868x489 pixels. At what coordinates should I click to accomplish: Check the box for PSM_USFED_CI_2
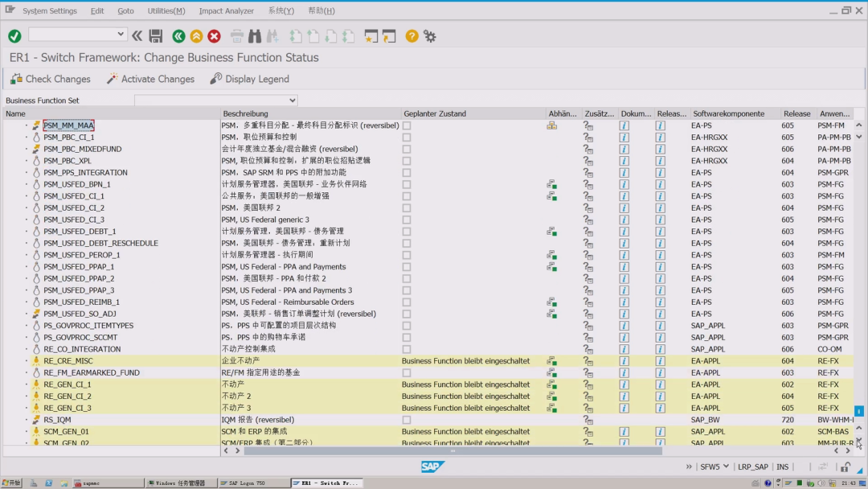(407, 208)
